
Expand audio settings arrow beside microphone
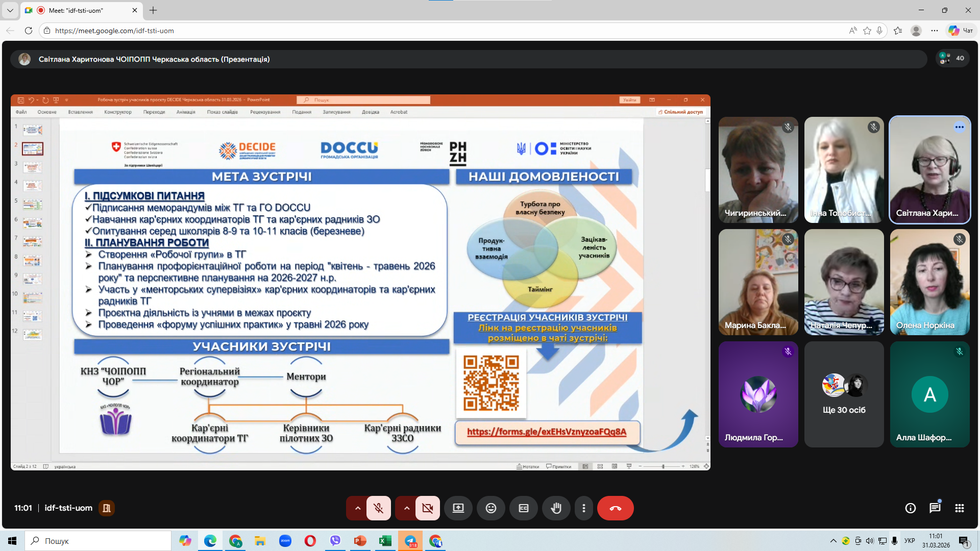(x=357, y=508)
